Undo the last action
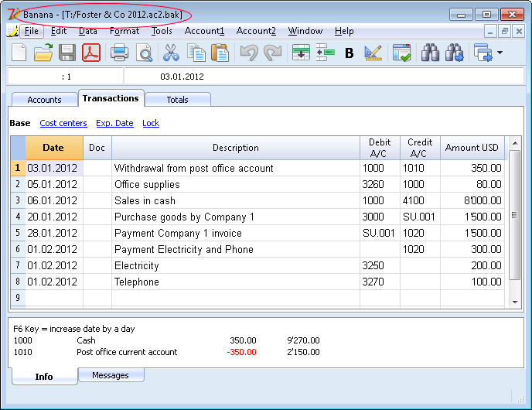The height and width of the screenshot is (410, 532). (x=249, y=53)
